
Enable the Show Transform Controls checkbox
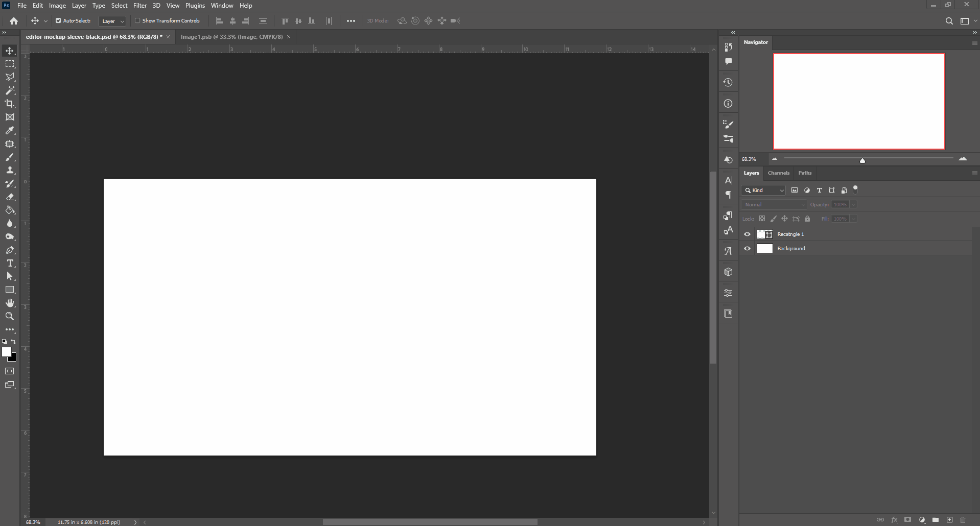click(x=138, y=21)
